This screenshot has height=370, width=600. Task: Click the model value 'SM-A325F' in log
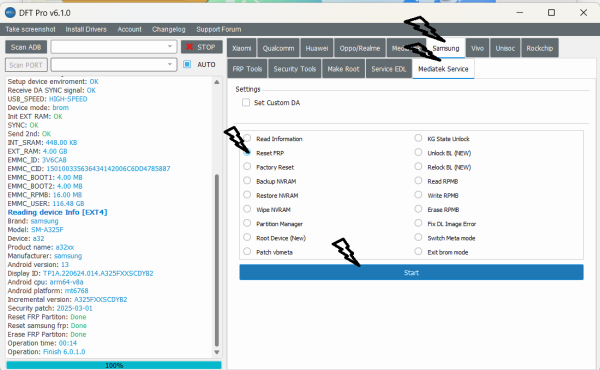47,230
